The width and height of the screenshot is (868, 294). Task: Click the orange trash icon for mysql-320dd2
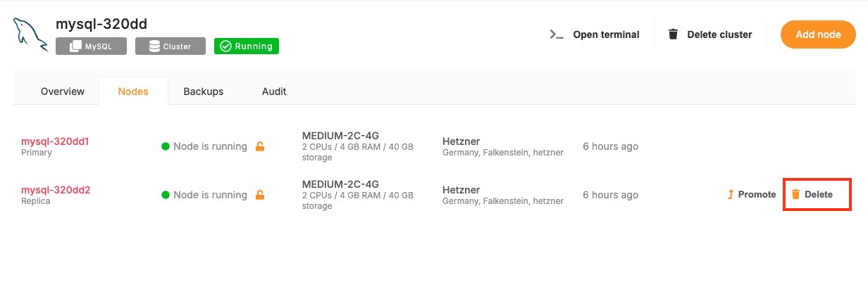(795, 195)
